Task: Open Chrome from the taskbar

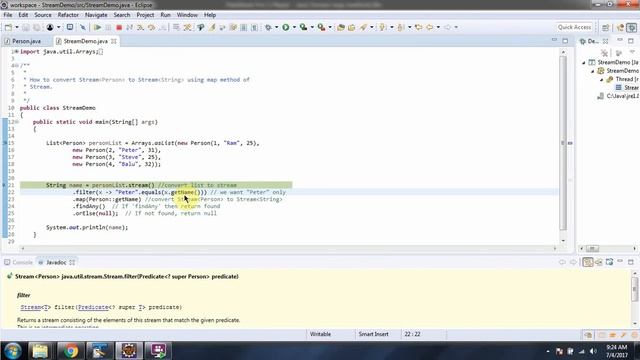Action: pyautogui.click(x=71, y=351)
